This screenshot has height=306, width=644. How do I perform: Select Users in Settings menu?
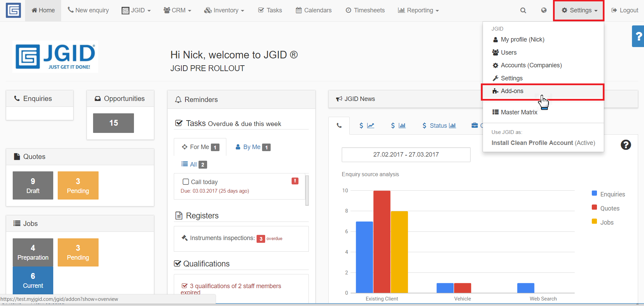543,53
